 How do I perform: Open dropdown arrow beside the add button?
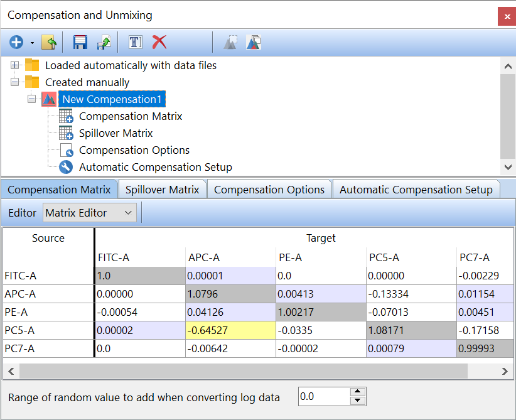pyautogui.click(x=32, y=43)
